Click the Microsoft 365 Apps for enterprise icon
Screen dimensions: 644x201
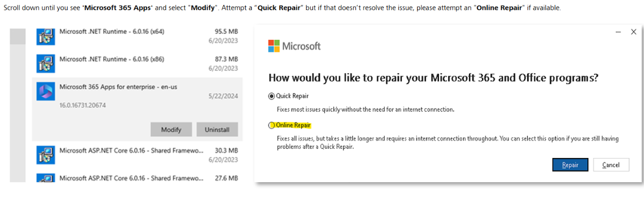point(45,92)
